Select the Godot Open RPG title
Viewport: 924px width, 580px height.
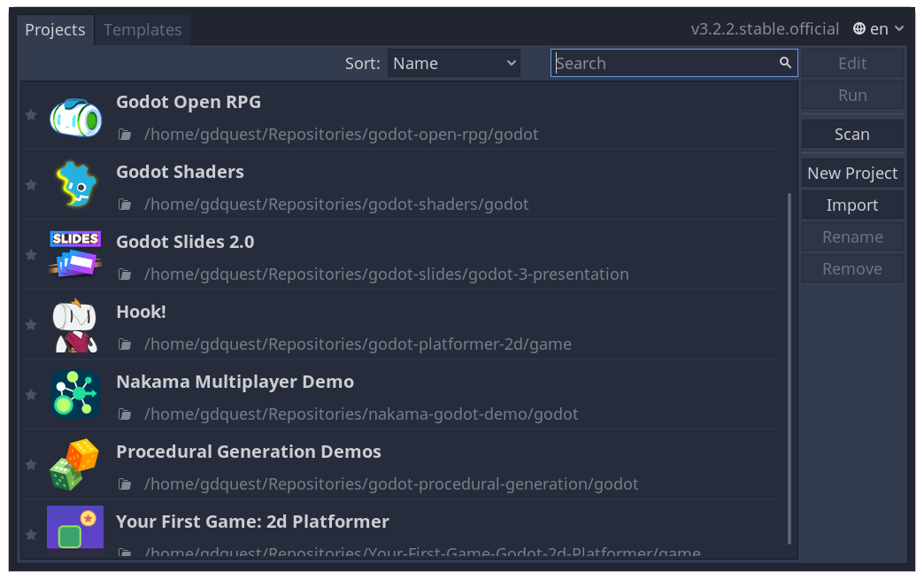coord(189,102)
